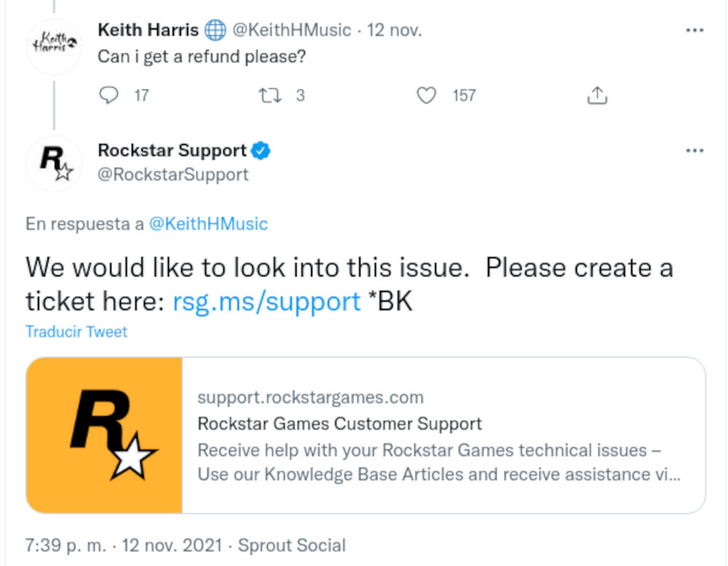Viewport: 728px width, 566px height.
Task: Open the tweet timestamp 7:39 p. m. 12 nov. 2021
Action: click(x=121, y=545)
